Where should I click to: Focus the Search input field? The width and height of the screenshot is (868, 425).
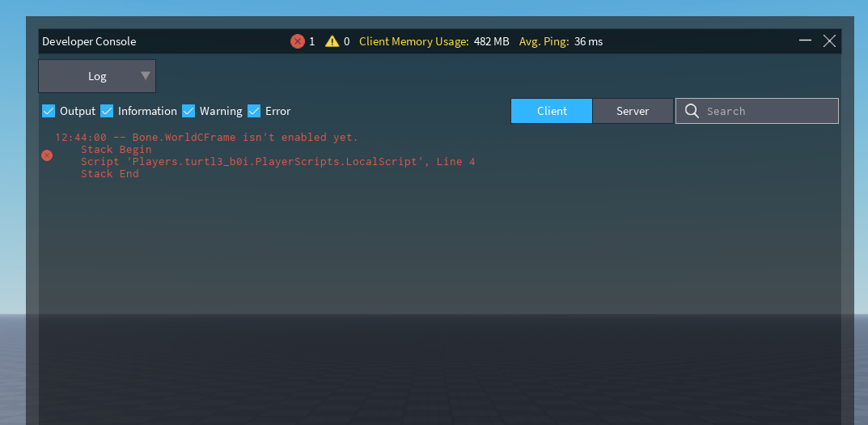tap(756, 111)
